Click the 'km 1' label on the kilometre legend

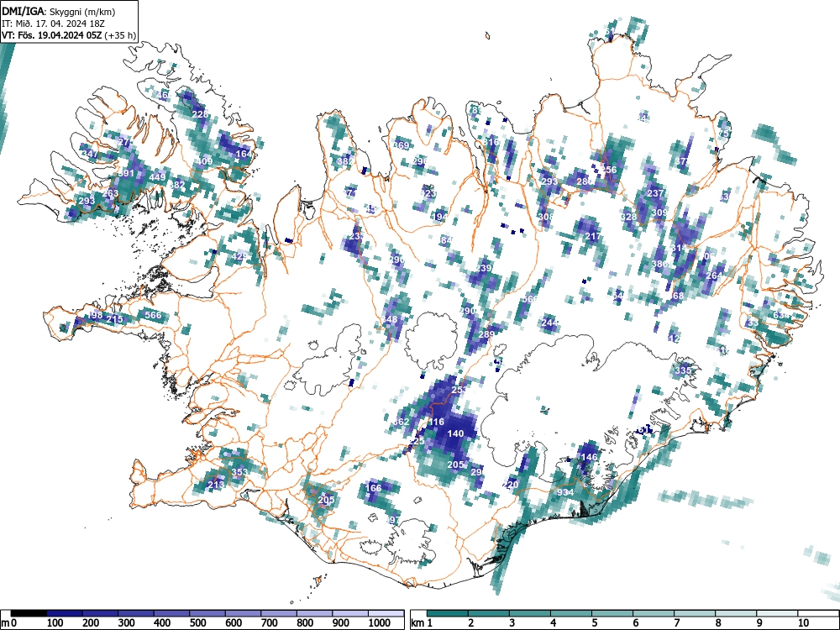(422, 623)
